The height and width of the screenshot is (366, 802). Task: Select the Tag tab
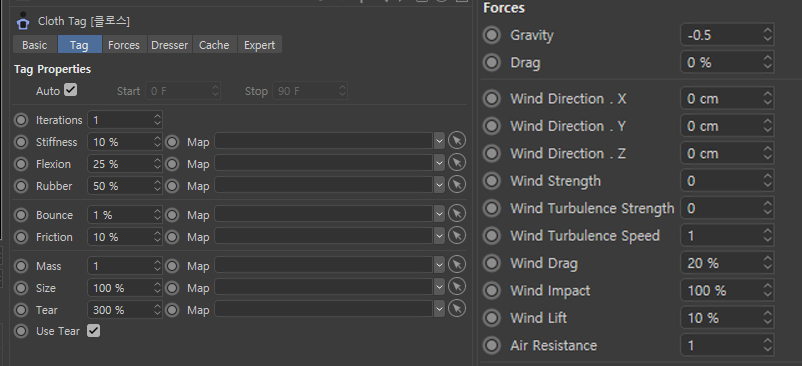[x=79, y=45]
